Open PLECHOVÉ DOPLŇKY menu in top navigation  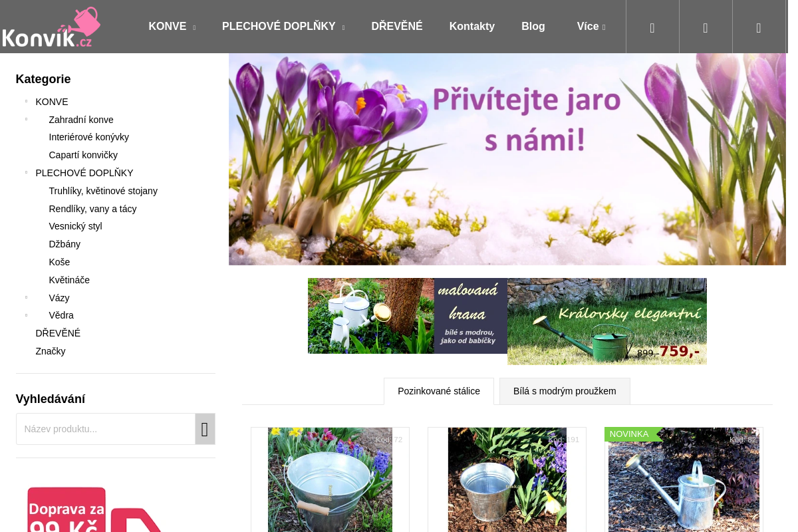click(283, 27)
